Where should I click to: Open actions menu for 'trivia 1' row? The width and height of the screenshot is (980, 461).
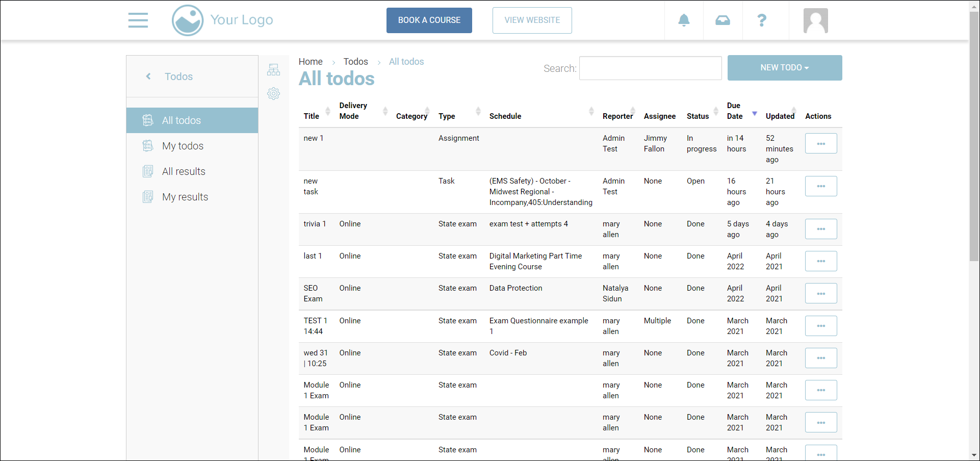820,229
